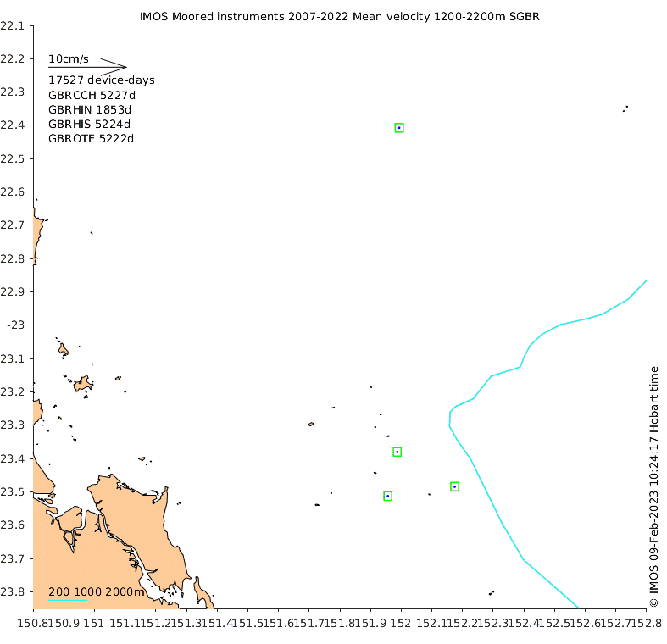Click the 'GBRHIN 1853d' legend entry
Viewport: 667px width, 644px height.
click(x=90, y=109)
